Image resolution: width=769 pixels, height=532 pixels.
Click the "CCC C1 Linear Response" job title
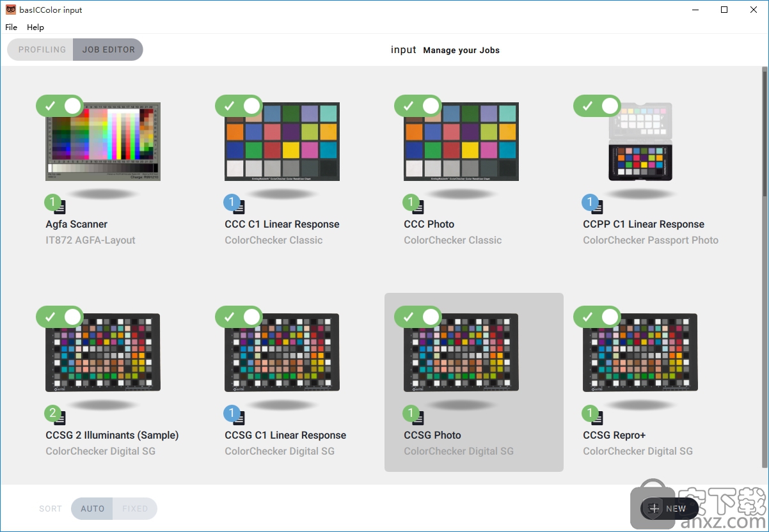pyautogui.click(x=282, y=224)
